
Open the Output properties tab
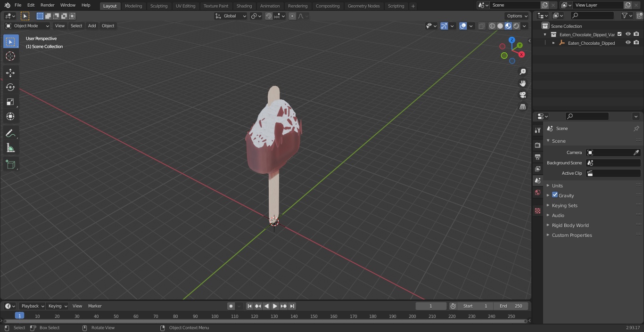(537, 157)
